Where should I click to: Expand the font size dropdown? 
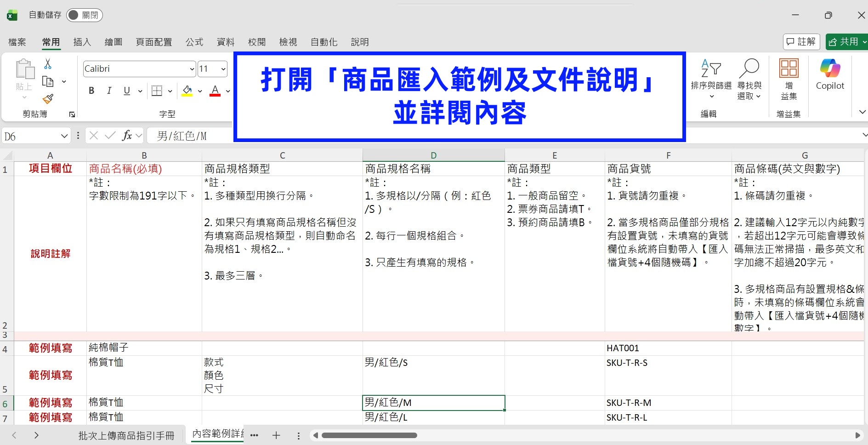click(223, 69)
